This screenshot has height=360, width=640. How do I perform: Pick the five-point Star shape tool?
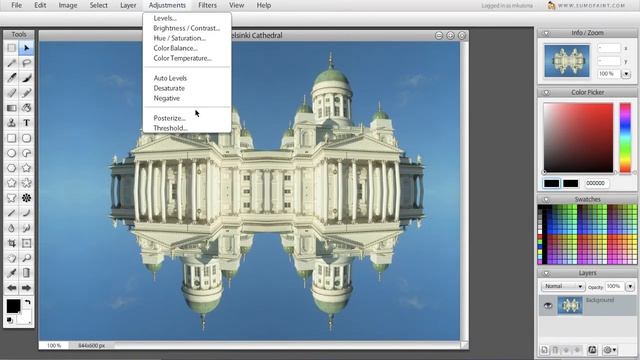pyautogui.click(x=27, y=168)
